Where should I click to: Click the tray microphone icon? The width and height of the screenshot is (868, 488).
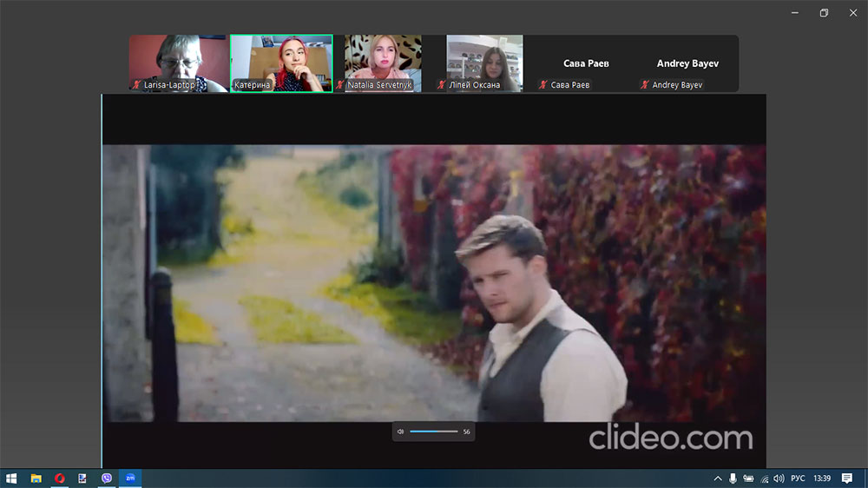tap(733, 478)
